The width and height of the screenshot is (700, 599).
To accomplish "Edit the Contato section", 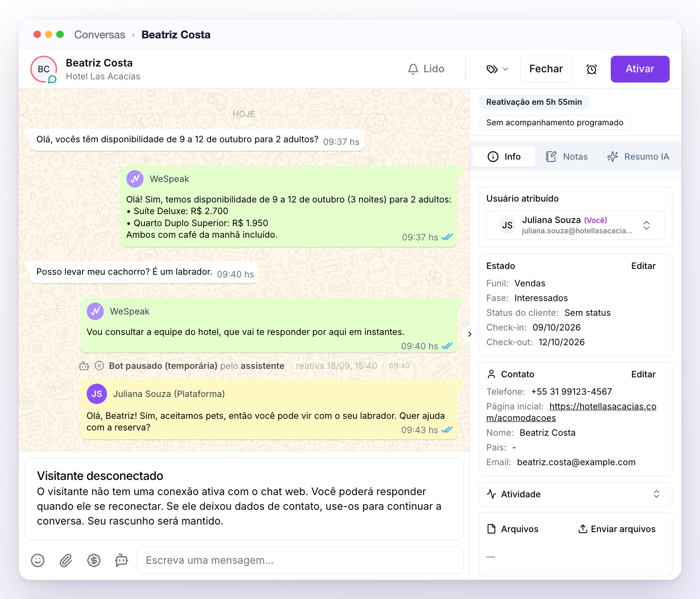I will tap(643, 374).
